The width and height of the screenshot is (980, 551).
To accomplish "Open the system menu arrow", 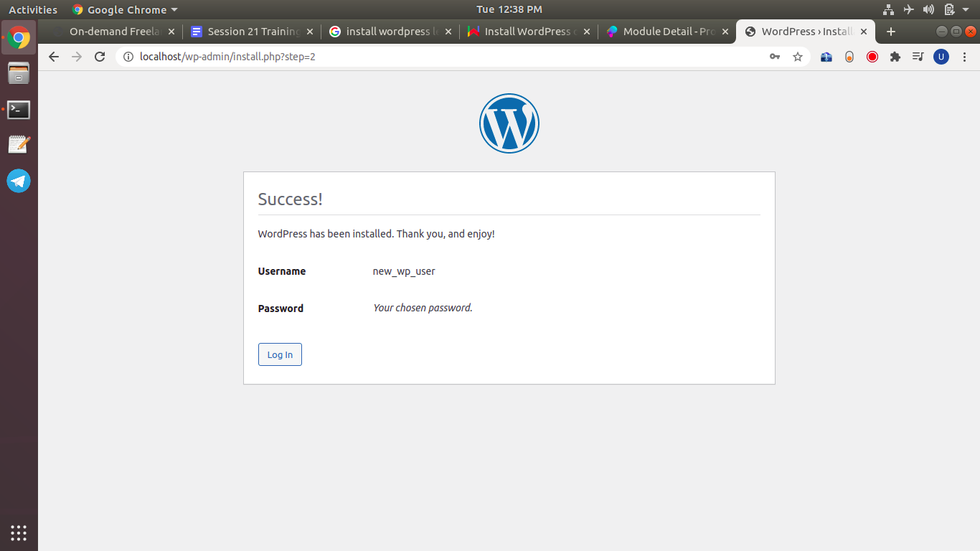I will click(x=966, y=9).
